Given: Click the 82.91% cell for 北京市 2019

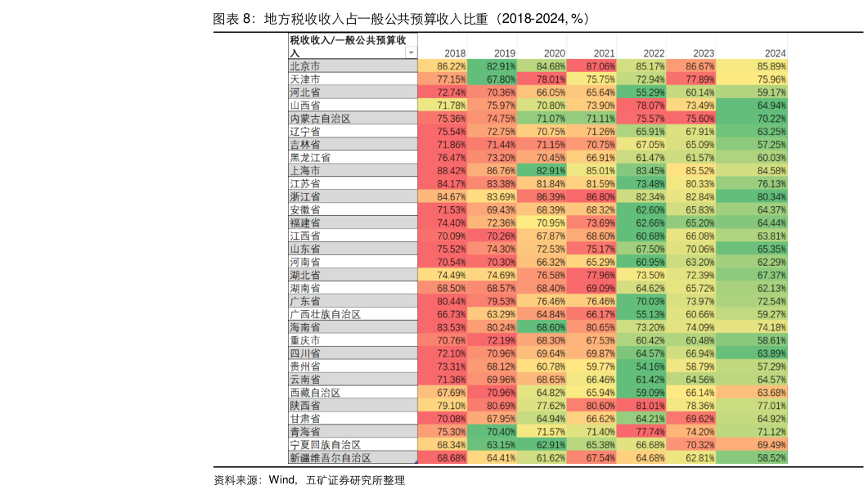Looking at the screenshot, I should [492, 66].
